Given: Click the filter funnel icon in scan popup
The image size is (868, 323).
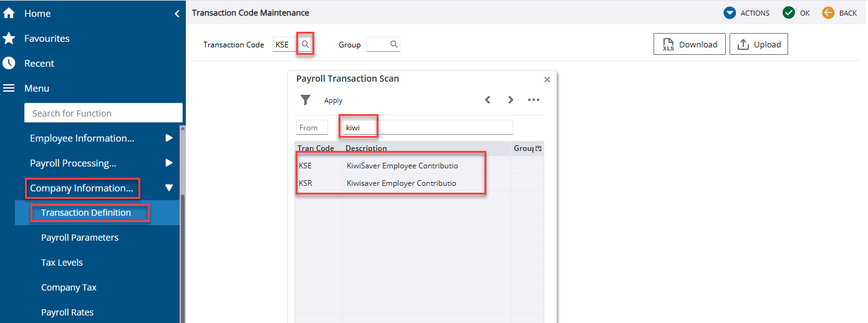Looking at the screenshot, I should point(306,100).
